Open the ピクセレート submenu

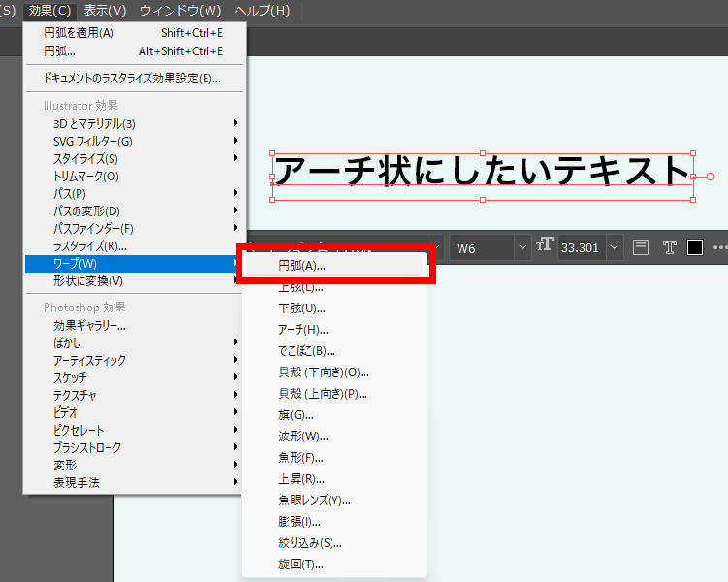134,430
